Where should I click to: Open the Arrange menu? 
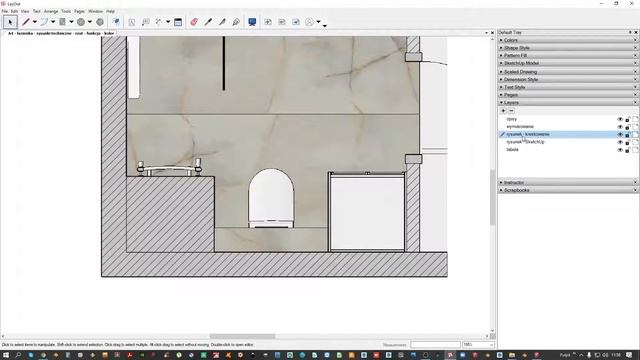click(51, 11)
